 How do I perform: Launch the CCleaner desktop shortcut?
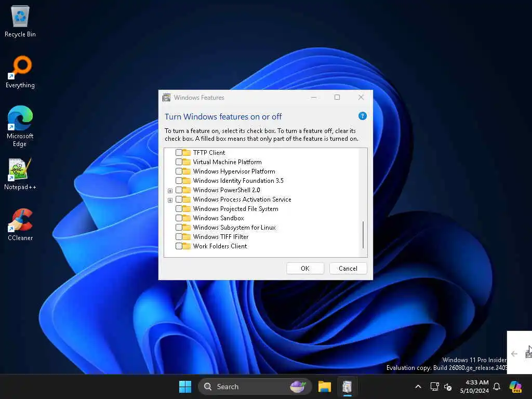[20, 224]
